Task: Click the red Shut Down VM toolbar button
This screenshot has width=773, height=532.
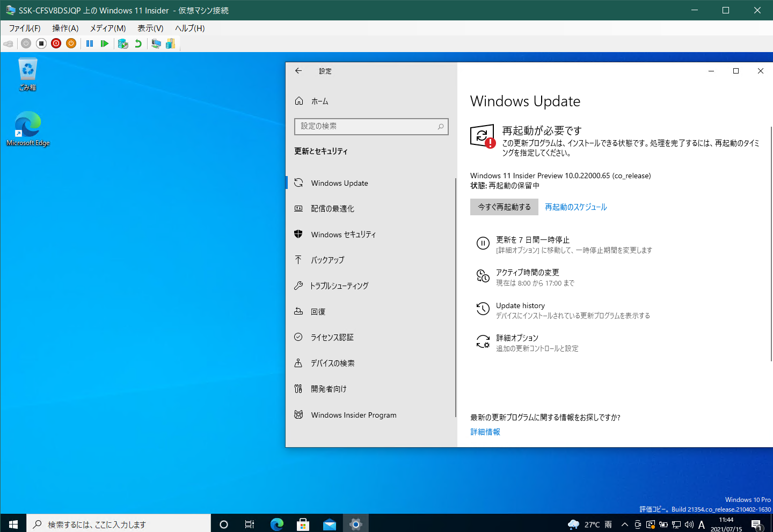Action: point(56,43)
